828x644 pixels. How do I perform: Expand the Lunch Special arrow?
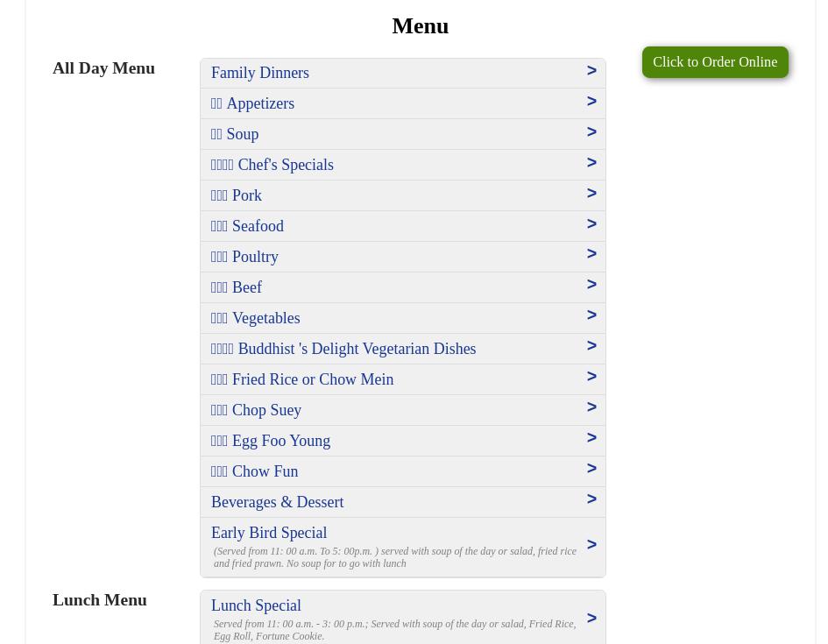591,619
